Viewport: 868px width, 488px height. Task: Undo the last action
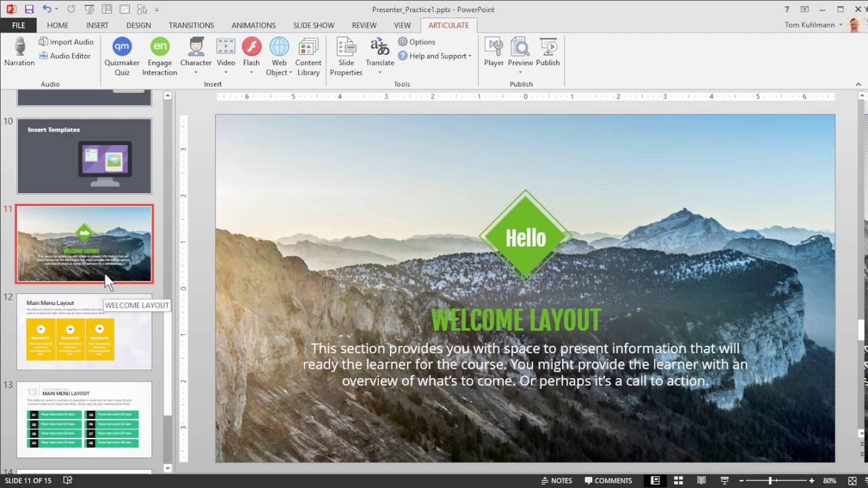click(47, 9)
